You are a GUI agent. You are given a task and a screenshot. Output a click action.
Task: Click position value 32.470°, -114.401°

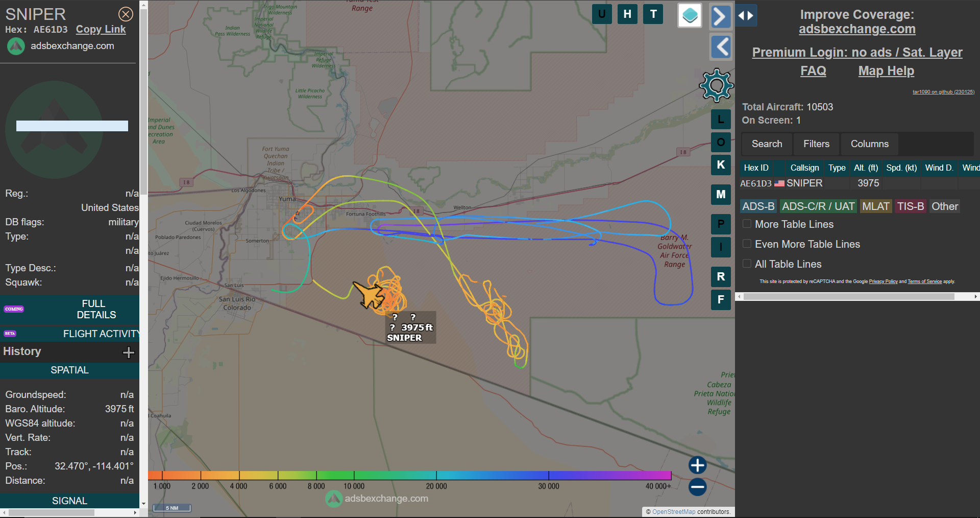(94, 466)
